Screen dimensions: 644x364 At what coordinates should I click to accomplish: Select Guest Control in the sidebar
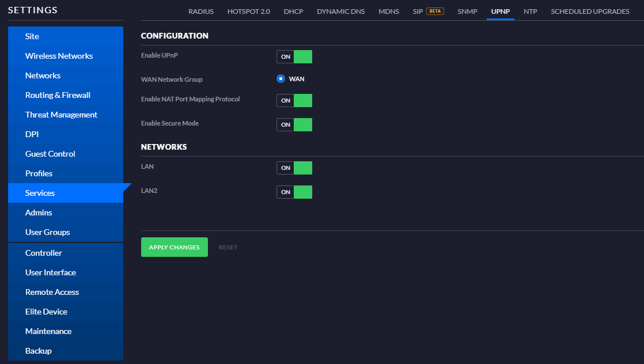coord(50,154)
